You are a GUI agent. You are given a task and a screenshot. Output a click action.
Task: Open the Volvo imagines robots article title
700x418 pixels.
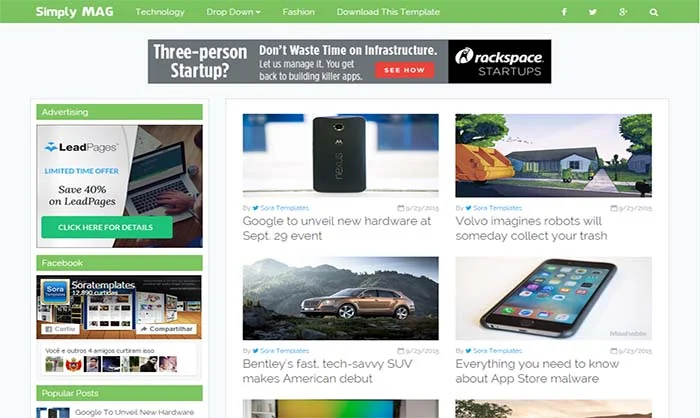(531, 228)
